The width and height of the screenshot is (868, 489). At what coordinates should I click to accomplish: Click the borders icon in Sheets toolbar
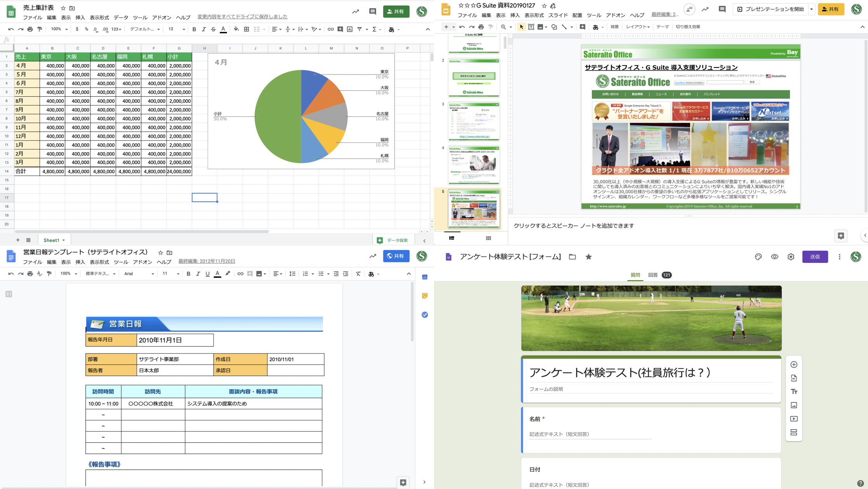[247, 29]
